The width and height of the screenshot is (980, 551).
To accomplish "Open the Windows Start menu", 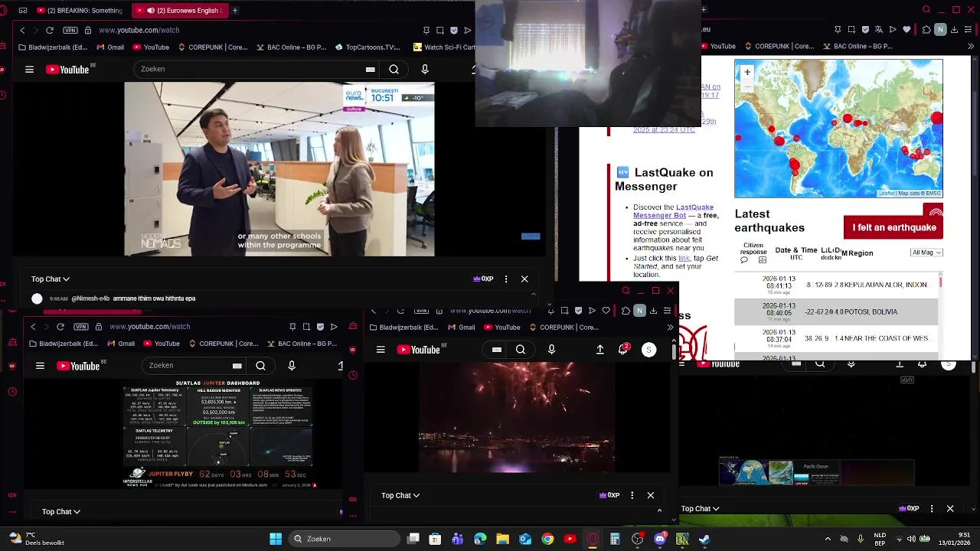I will coord(276,539).
